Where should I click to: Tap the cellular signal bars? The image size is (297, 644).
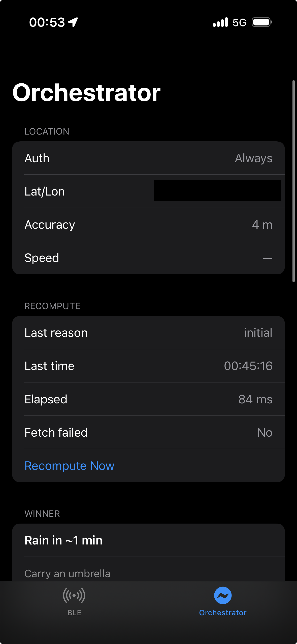tap(220, 22)
